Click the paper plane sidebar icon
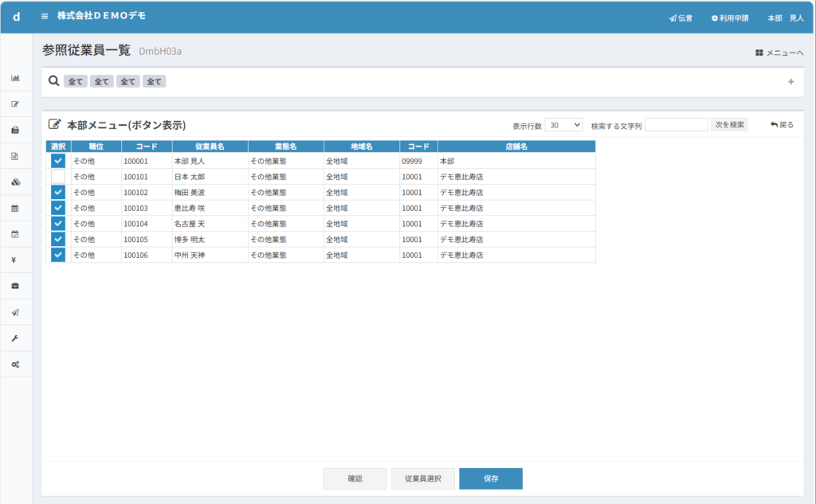 coord(15,312)
